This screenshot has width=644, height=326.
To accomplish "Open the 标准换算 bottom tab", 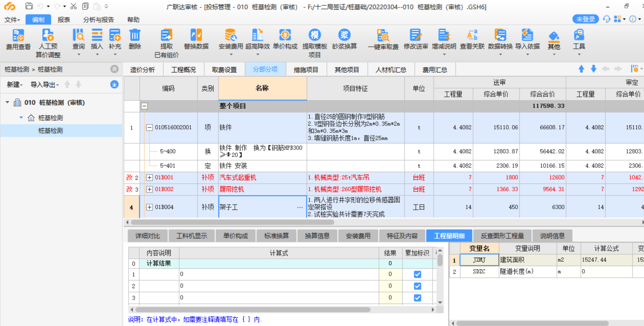I will pos(276,236).
